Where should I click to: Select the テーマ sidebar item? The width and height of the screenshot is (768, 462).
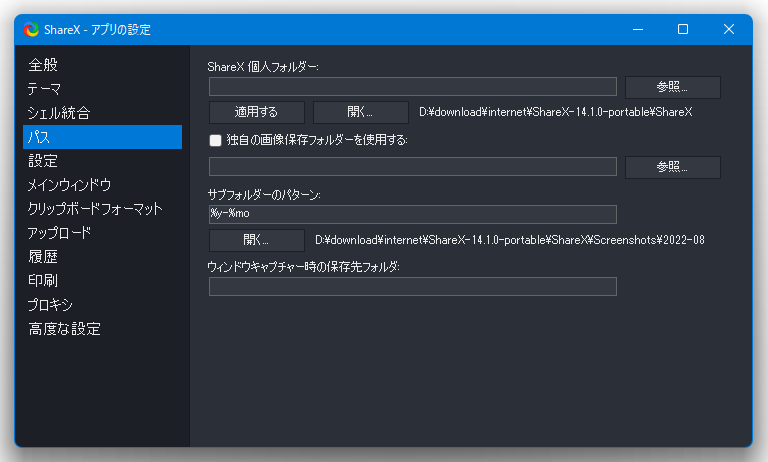tap(102, 89)
